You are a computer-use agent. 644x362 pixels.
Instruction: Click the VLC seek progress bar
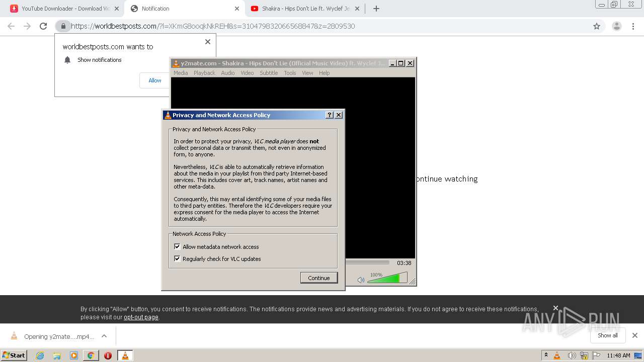(367, 262)
